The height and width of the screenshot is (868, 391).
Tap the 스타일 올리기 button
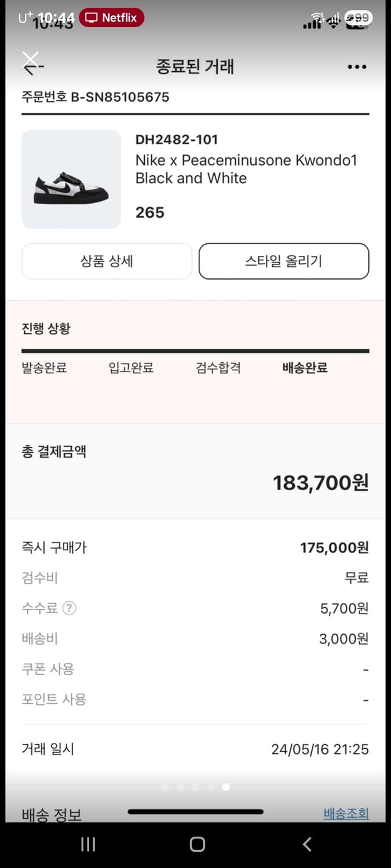[283, 261]
